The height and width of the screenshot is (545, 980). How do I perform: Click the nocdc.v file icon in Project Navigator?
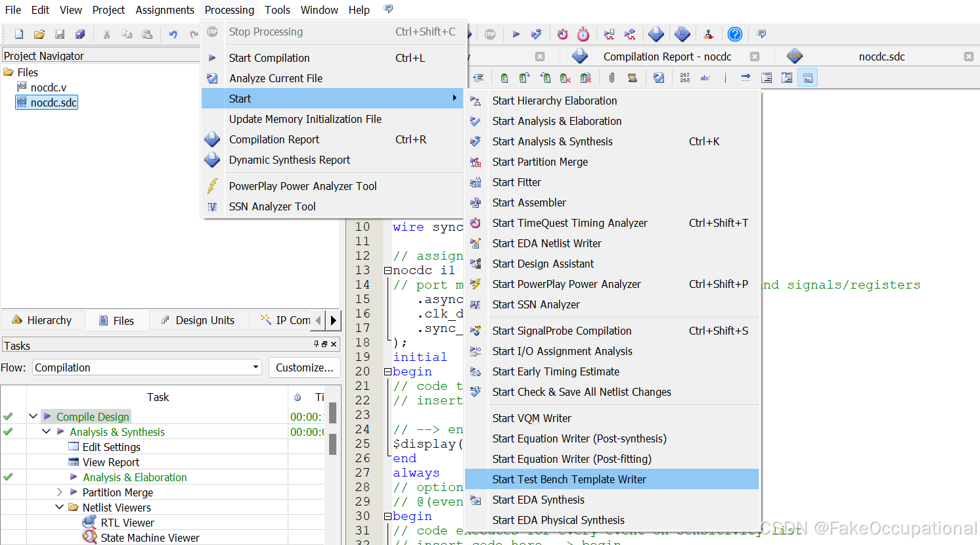click(x=22, y=87)
